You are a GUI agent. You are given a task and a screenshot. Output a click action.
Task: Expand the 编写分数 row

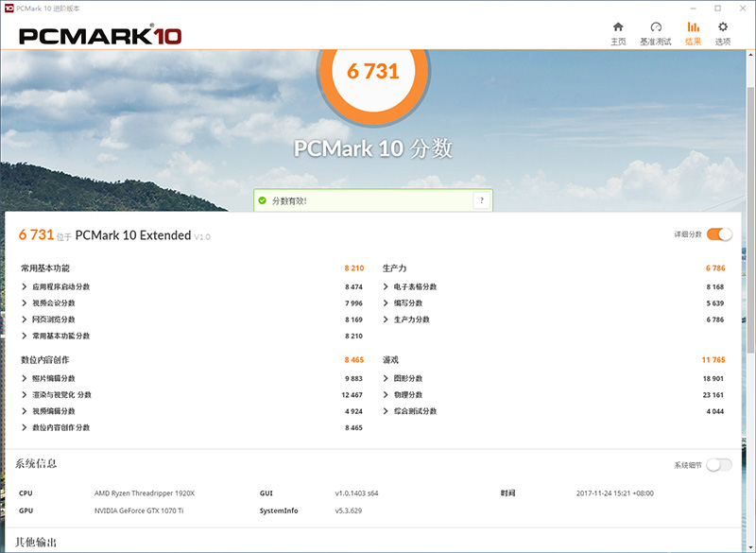386,302
